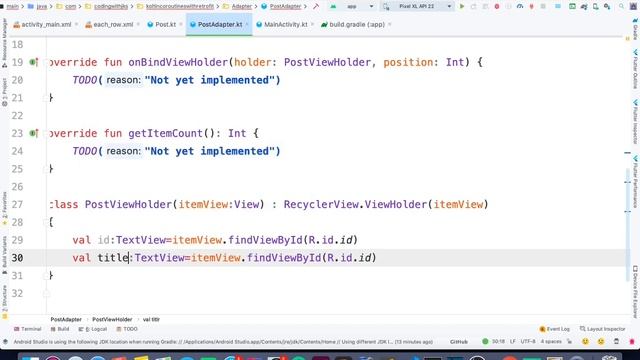Click the Make Project hammer icon
The width and height of the screenshot is (640, 360).
[316, 7]
